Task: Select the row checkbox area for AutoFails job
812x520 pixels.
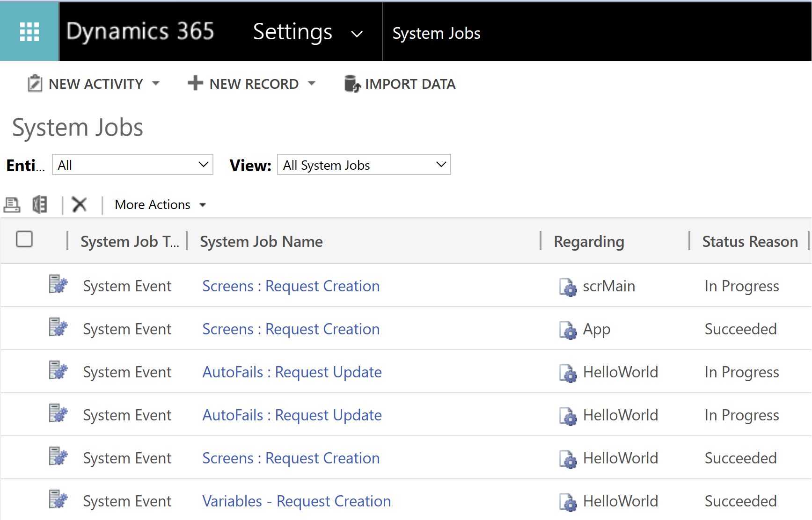Action: click(x=24, y=371)
